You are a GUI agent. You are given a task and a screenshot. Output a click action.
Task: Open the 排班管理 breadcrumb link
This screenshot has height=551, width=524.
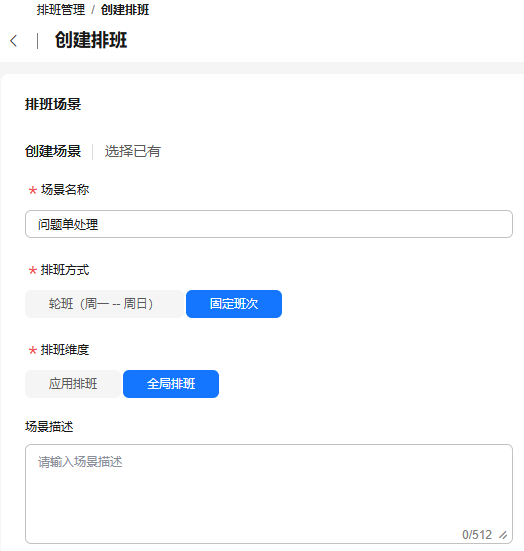point(61,10)
